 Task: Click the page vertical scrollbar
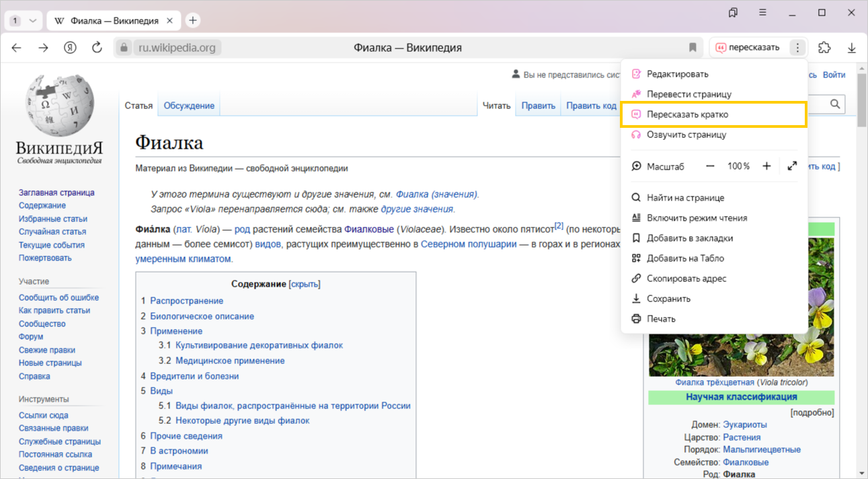tap(861, 101)
